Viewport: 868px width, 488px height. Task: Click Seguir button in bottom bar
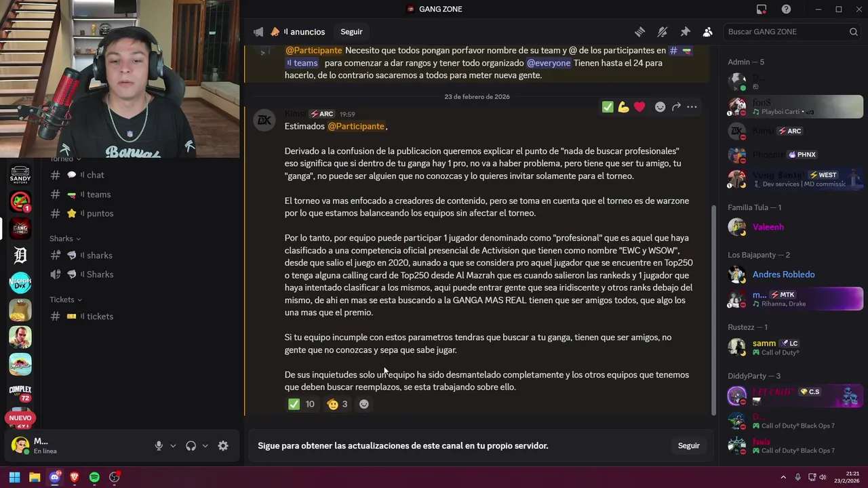pyautogui.click(x=688, y=445)
